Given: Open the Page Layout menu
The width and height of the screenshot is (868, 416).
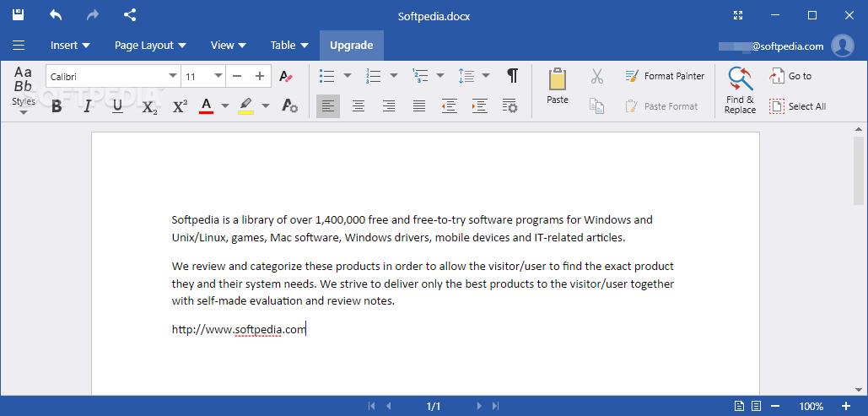Looking at the screenshot, I should point(150,46).
